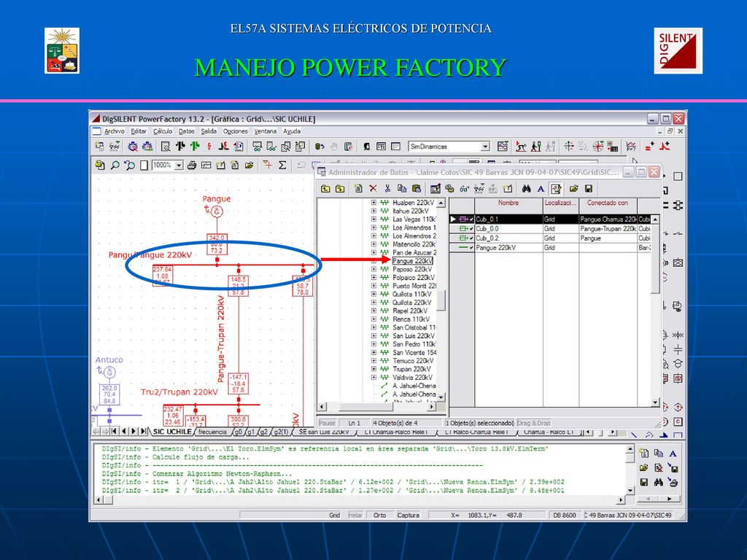Image resolution: width=747 pixels, height=560 pixels.
Task: Expand the Polpaico 220kV tree node
Action: [373, 278]
